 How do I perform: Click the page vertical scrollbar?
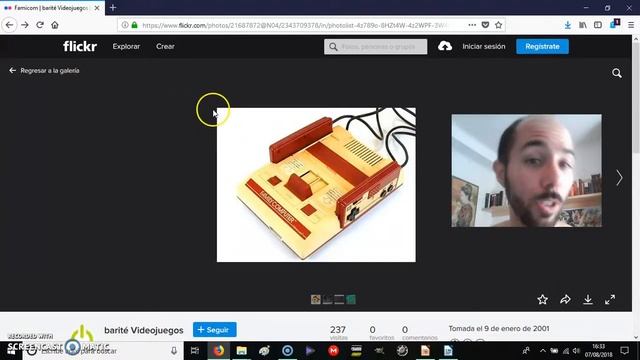point(636,188)
